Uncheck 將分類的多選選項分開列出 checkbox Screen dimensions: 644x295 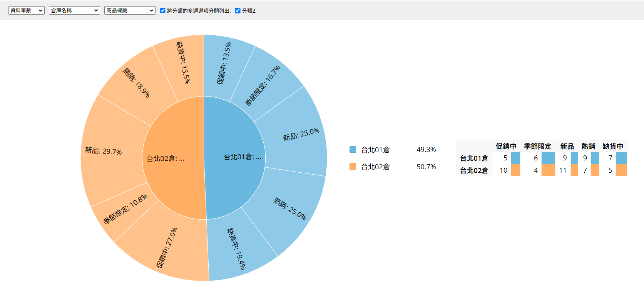(x=163, y=11)
